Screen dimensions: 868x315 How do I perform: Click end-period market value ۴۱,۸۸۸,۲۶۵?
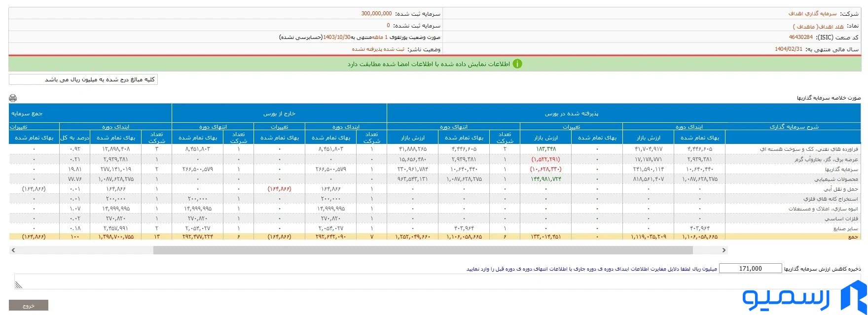pyautogui.click(x=413, y=148)
